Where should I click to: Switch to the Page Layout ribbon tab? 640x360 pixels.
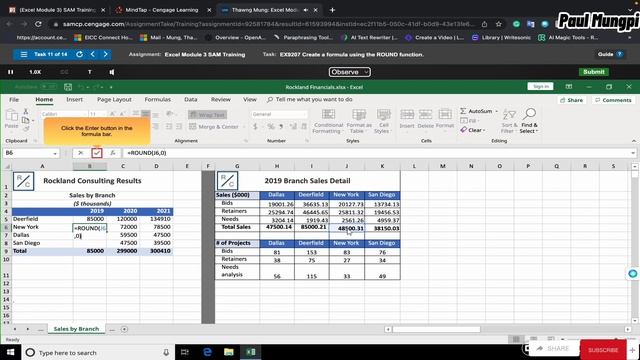[114, 100]
